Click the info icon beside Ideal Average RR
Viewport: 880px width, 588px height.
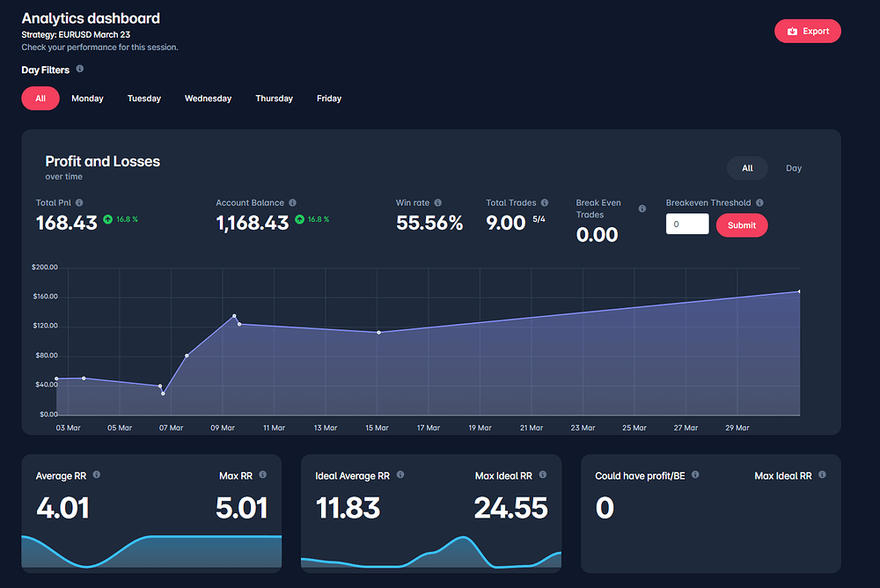coord(400,474)
